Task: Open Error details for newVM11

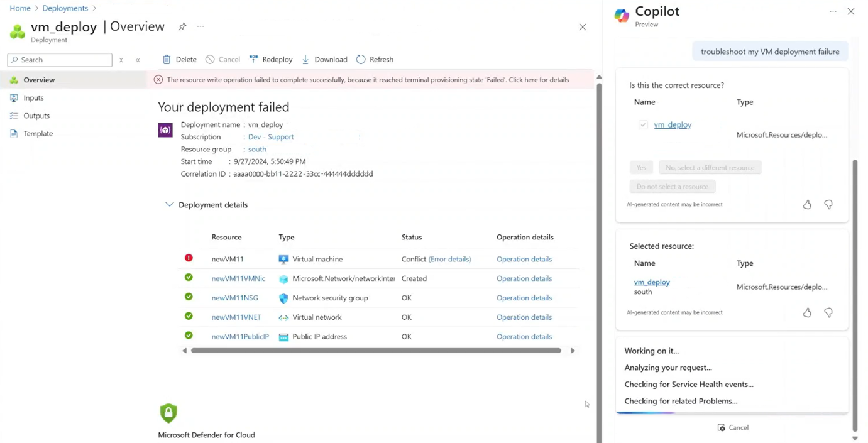Action: [449, 259]
